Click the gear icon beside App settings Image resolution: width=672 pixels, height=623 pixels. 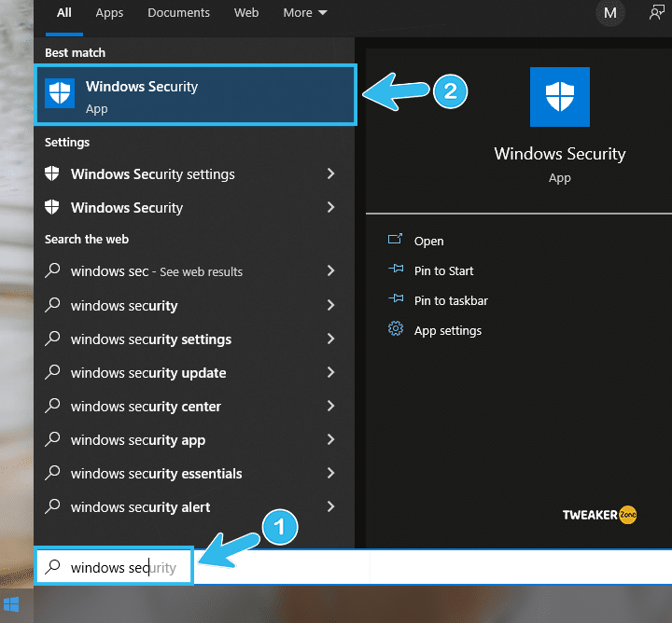[395, 328]
